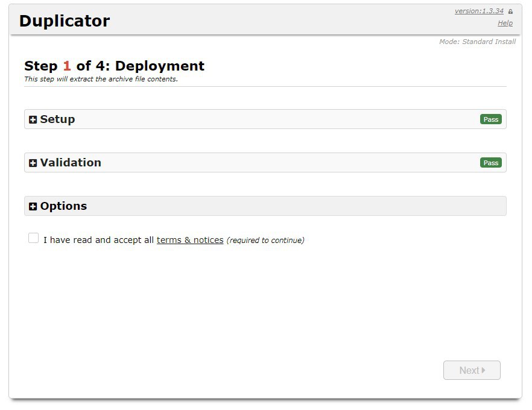Click the Validation section heading text
The height and width of the screenshot is (410, 532).
tap(71, 163)
